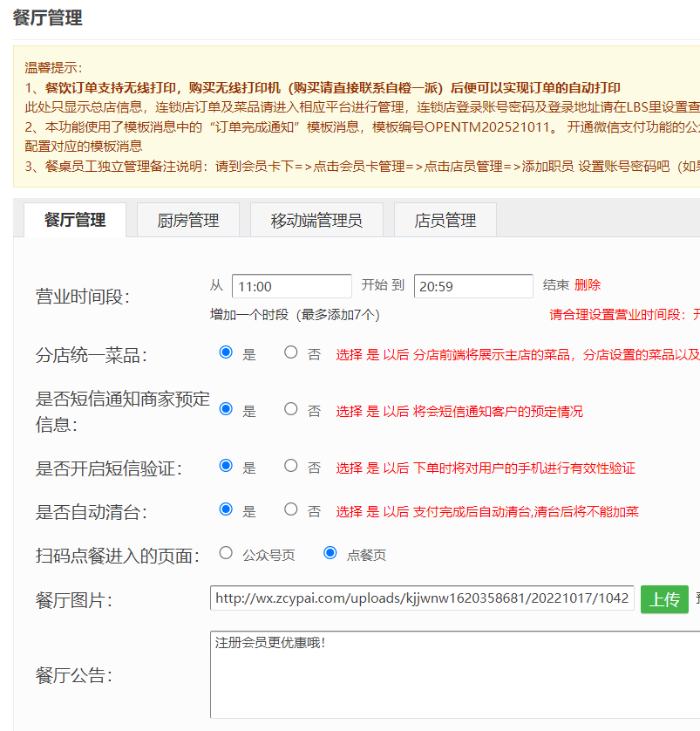Screen dimensions: 700x731
Task: Enable 是 for 是否开启短信验证
Action: click(x=227, y=466)
